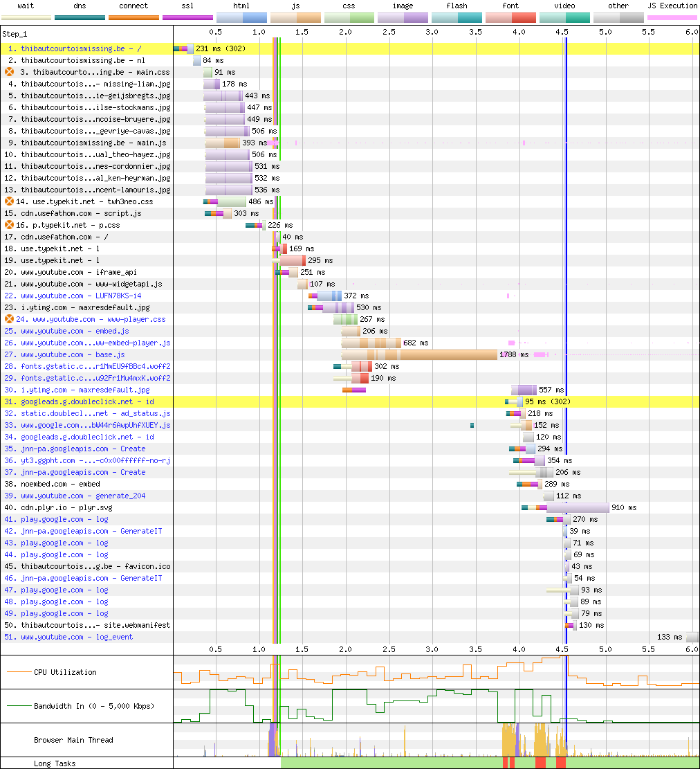Click the JS Execution legend pink bar
The height and width of the screenshot is (769, 700).
point(672,18)
